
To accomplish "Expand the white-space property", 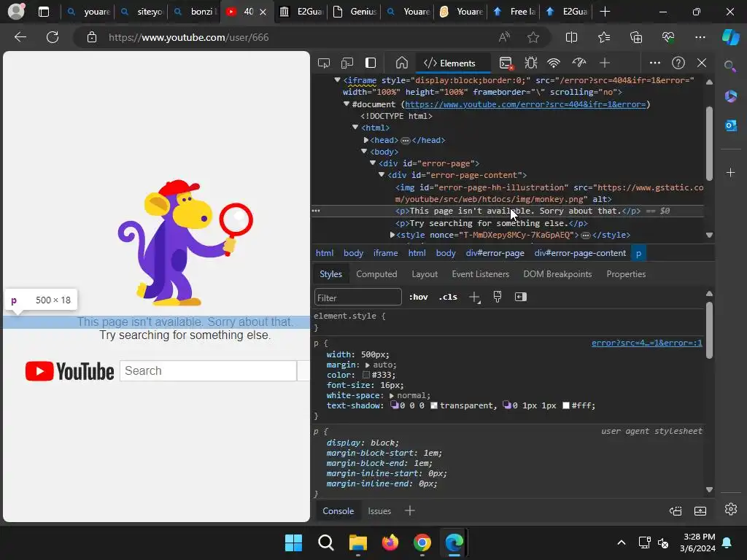I will coord(392,396).
